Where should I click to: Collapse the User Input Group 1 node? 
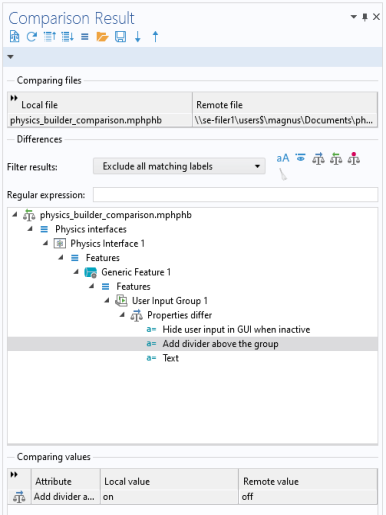pos(107,301)
